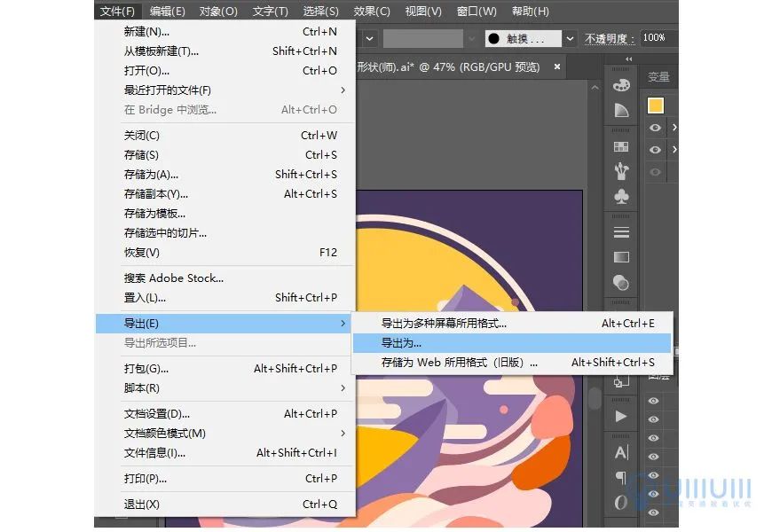The image size is (772, 532).
Task: Click the Actions panel play icon
Action: click(x=621, y=417)
